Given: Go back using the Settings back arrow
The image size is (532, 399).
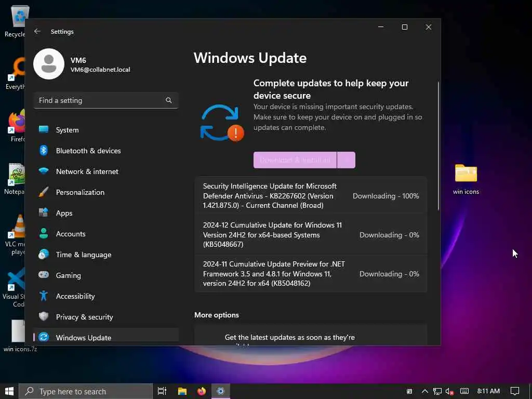Looking at the screenshot, I should (x=37, y=31).
